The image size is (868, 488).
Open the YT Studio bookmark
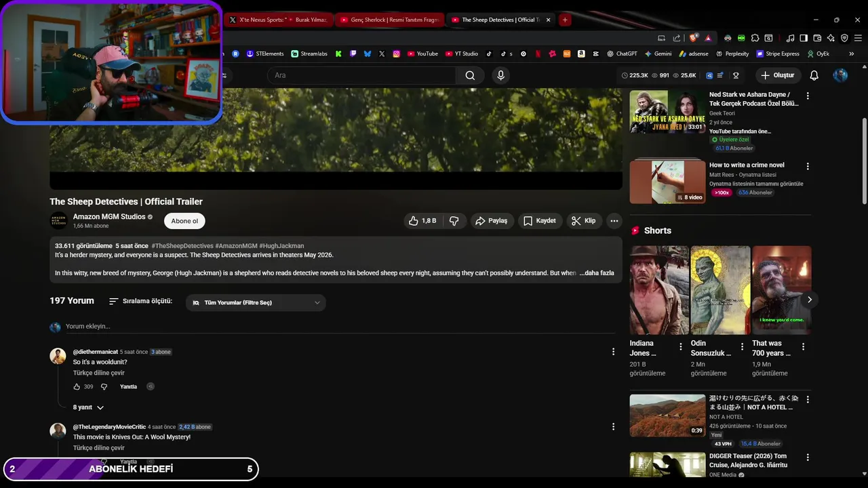point(462,54)
